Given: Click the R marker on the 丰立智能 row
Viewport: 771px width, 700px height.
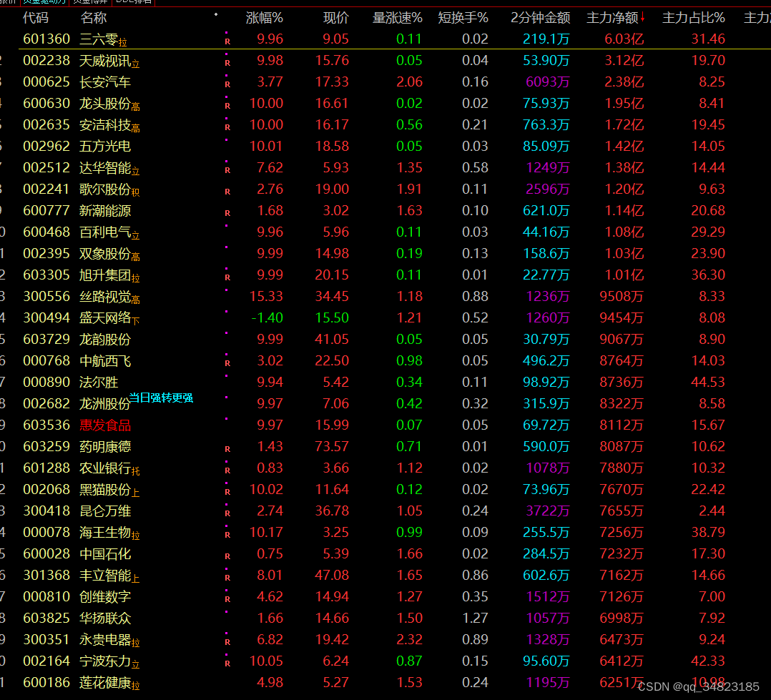Looking at the screenshot, I should click(x=227, y=578).
